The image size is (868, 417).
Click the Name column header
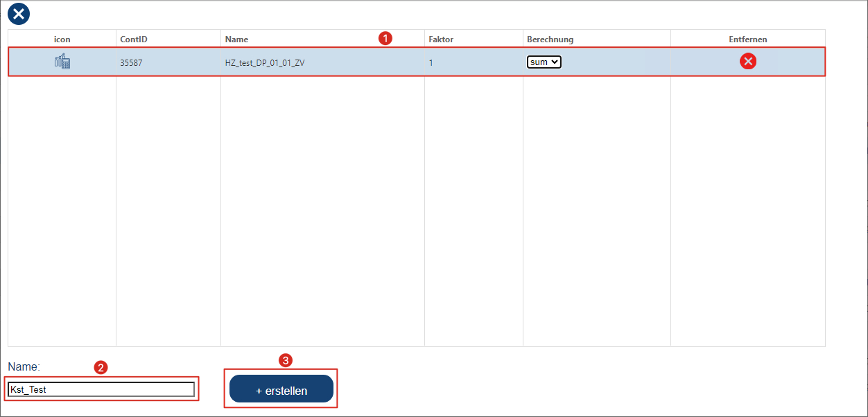point(236,39)
